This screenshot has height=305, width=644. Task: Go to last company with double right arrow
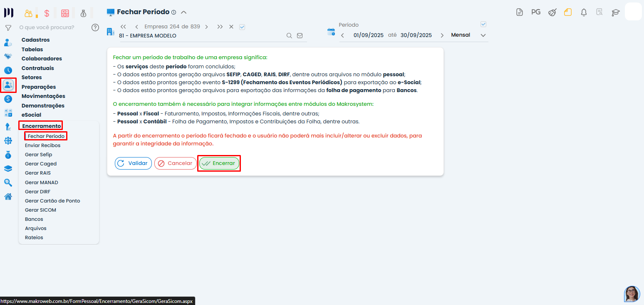pos(220,27)
